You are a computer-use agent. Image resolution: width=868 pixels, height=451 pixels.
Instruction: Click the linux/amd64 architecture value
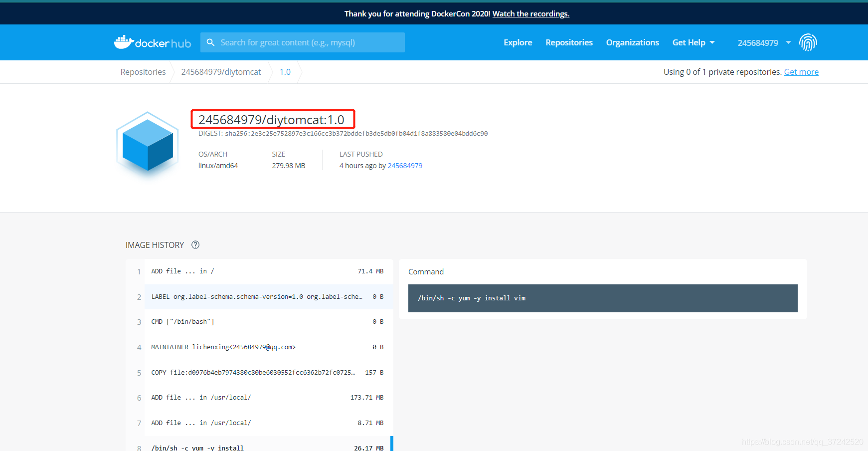click(218, 166)
